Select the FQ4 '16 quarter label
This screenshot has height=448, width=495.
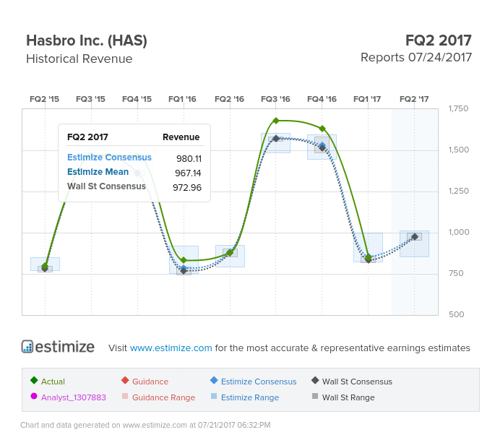tap(322, 99)
